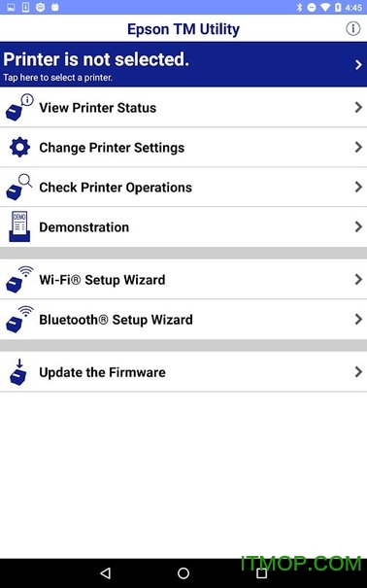This screenshot has width=367, height=588.
Task: Tap the 'Tap here to select a printer' text
Action: 57,78
